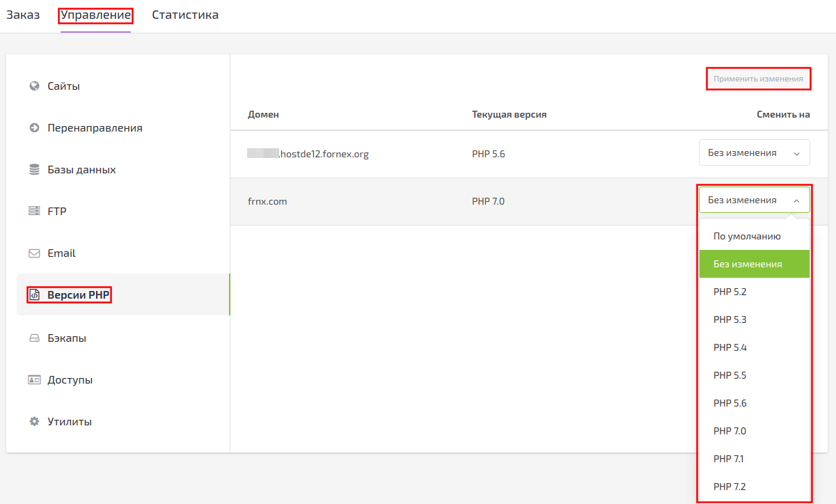Screen dimensions: 836x504
Task: Pick the highlighted Без изменения option
Action: [748, 264]
